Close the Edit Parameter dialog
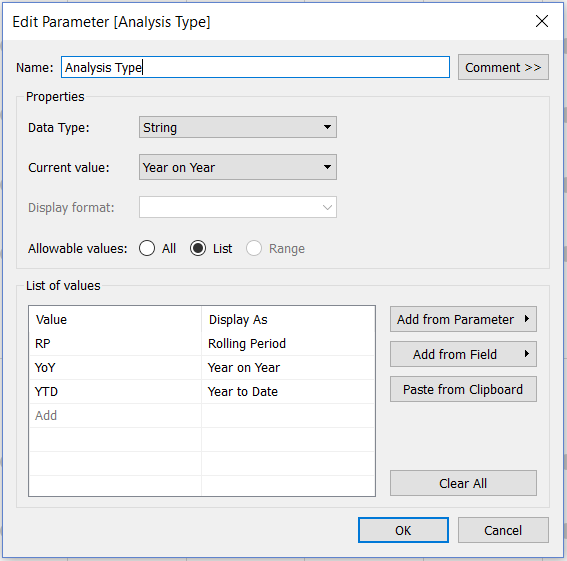The image size is (567, 561). pyautogui.click(x=541, y=21)
